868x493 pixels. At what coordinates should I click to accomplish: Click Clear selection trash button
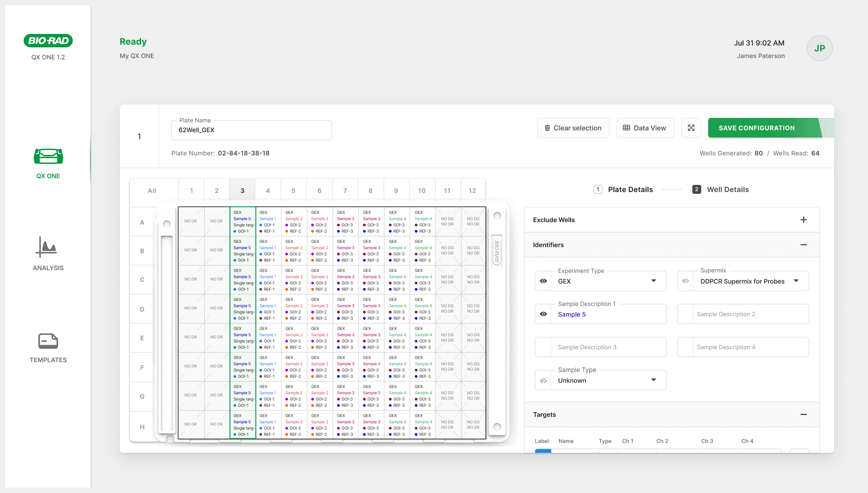point(573,128)
